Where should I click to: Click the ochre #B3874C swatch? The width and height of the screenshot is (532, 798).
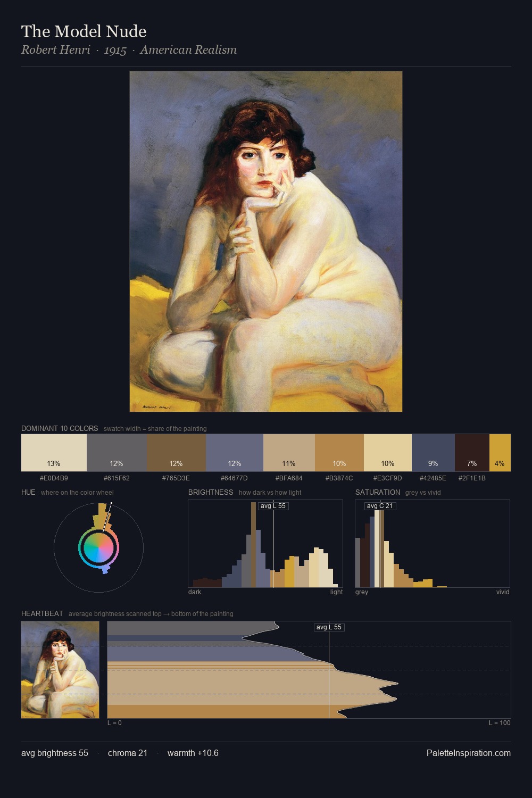click(x=339, y=453)
